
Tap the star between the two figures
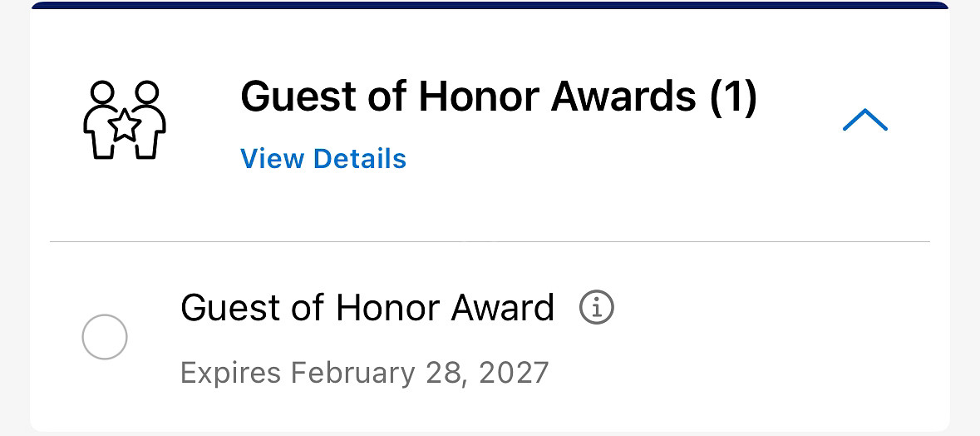tap(125, 125)
